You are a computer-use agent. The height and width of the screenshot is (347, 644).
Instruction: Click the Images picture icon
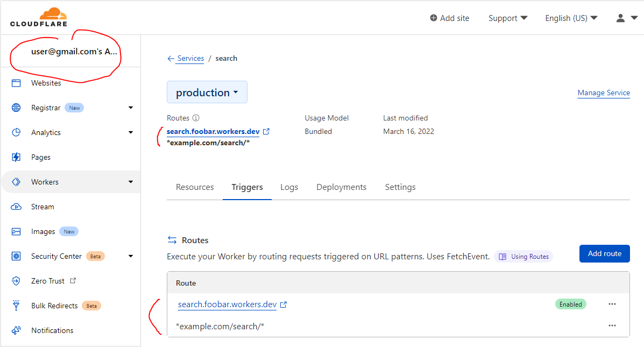[16, 232]
